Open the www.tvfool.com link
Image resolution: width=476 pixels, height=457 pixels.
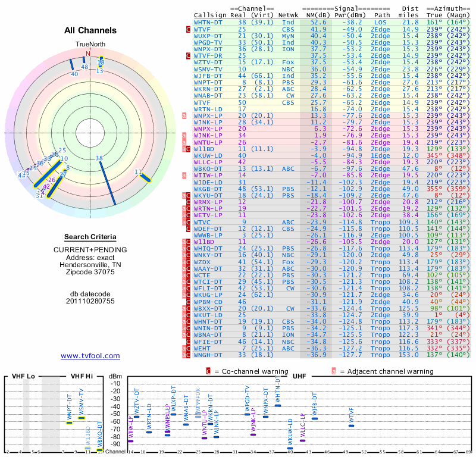click(90, 356)
